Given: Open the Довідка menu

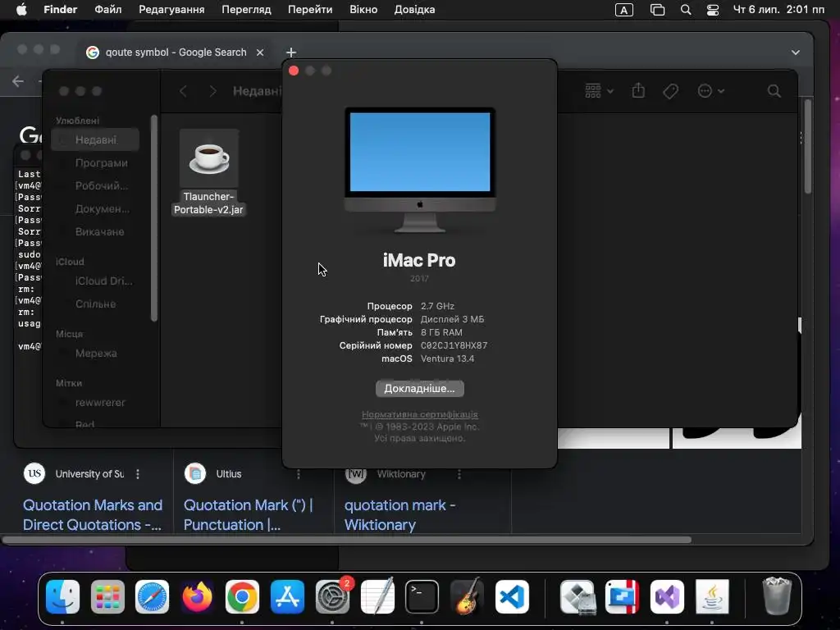Looking at the screenshot, I should (414, 10).
